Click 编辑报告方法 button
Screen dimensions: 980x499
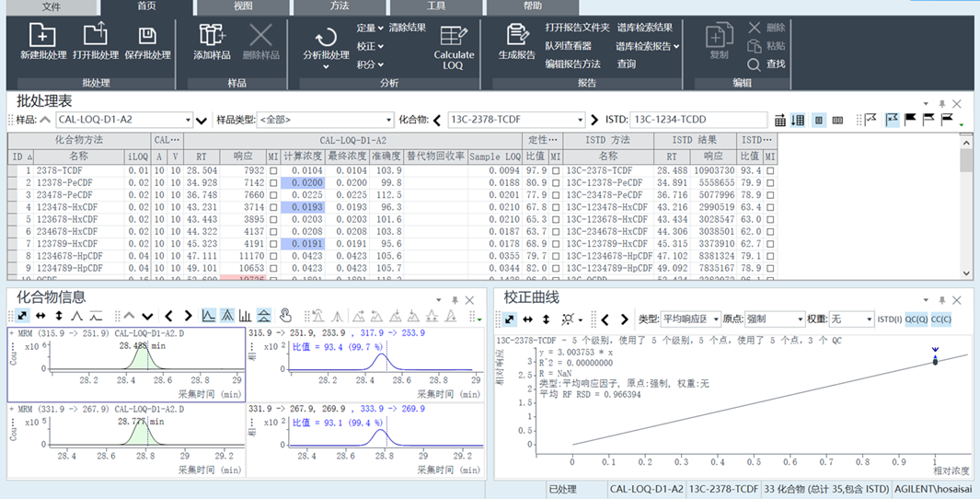pos(572,64)
